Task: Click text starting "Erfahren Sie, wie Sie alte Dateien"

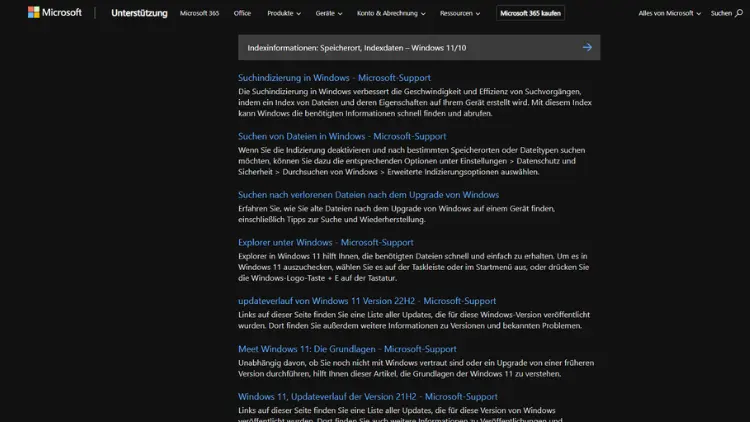Action: tap(397, 214)
